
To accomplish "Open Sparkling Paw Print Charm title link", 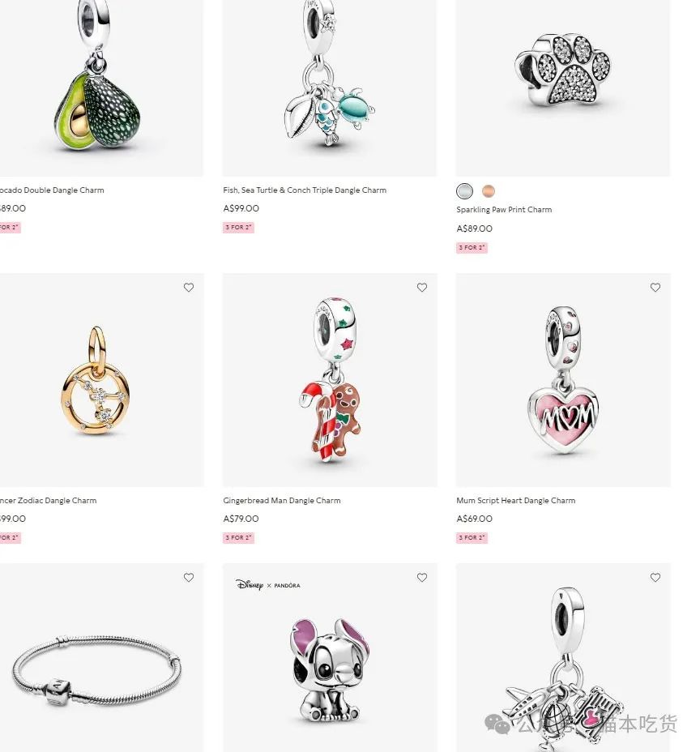I will [x=504, y=210].
